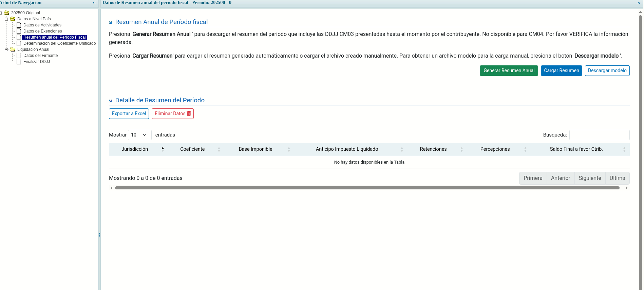Collapse the Datos a Nivel País node
Screen dimensions: 644x290
(6, 19)
